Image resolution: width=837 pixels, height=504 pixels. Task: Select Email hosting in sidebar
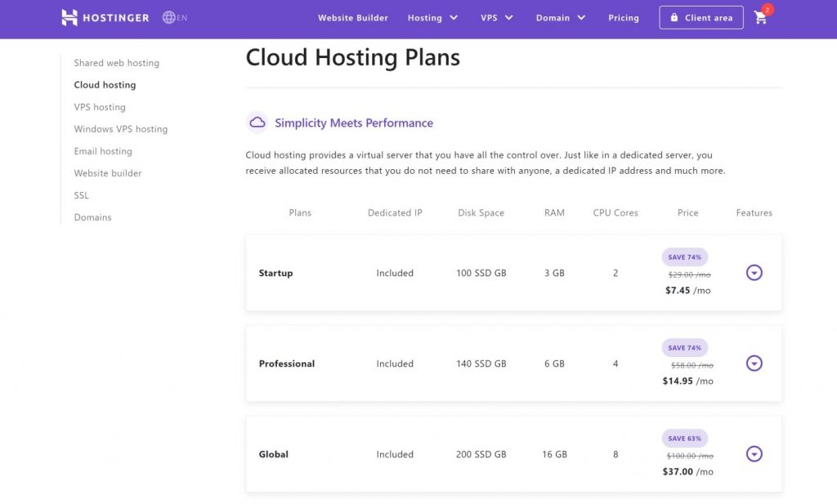click(x=103, y=151)
